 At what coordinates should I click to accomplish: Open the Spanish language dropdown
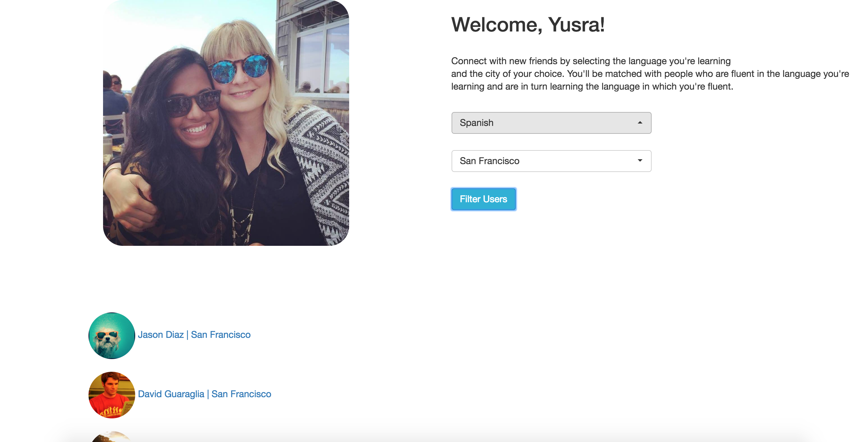click(551, 123)
